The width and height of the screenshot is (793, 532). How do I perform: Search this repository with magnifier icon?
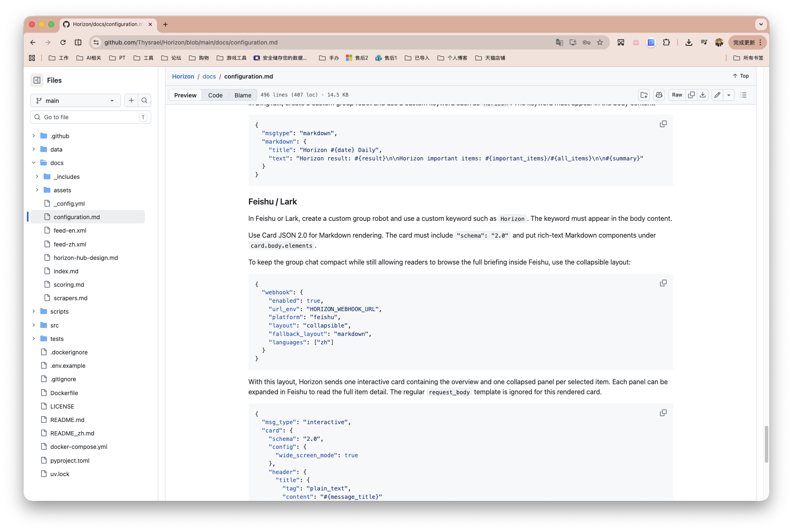(x=144, y=100)
